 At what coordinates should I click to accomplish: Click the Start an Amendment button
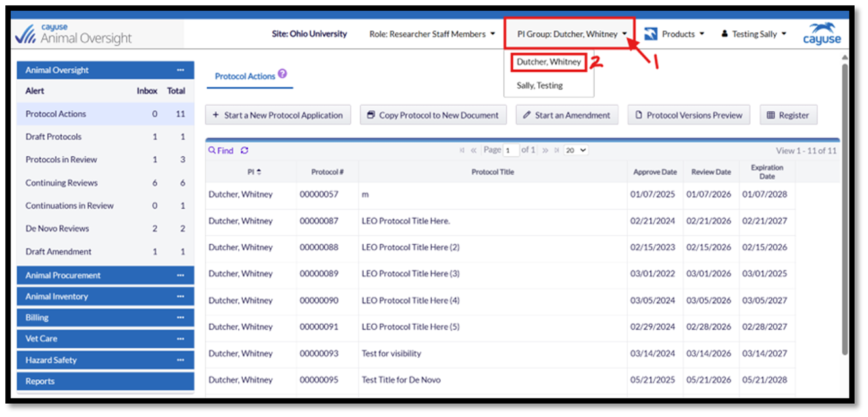pyautogui.click(x=567, y=115)
